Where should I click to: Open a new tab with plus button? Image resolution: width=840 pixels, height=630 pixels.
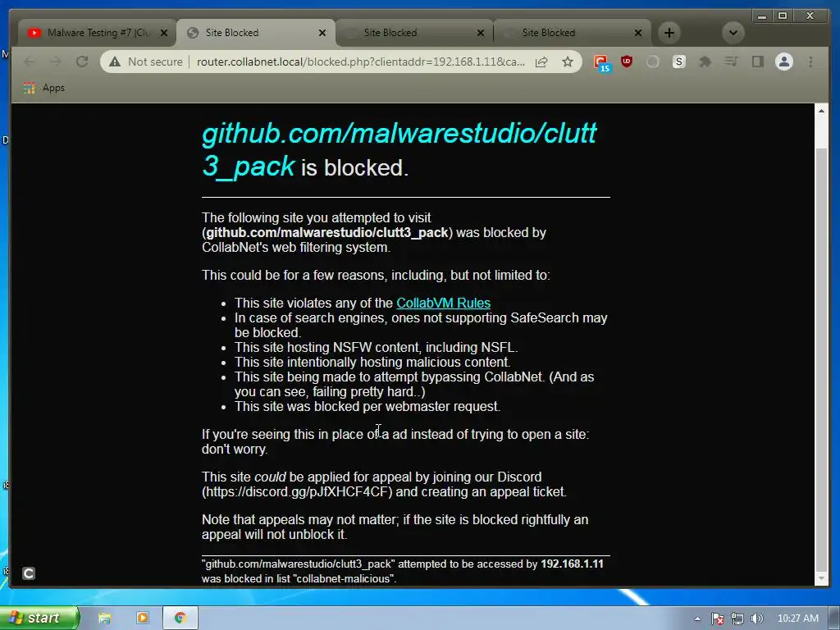click(x=669, y=33)
